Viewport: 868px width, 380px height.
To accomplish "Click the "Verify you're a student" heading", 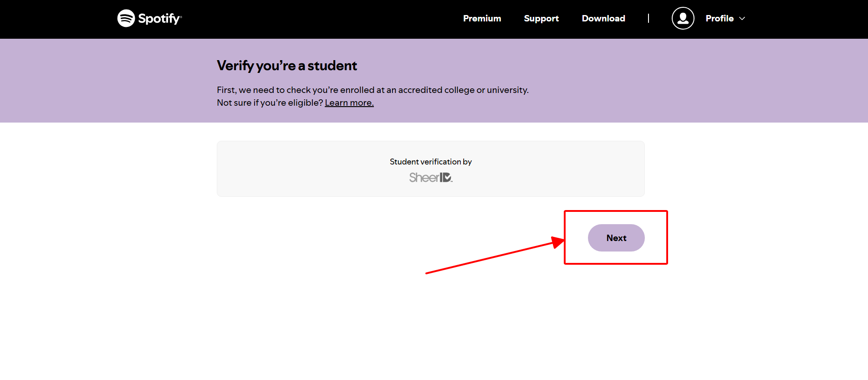I will coord(287,66).
